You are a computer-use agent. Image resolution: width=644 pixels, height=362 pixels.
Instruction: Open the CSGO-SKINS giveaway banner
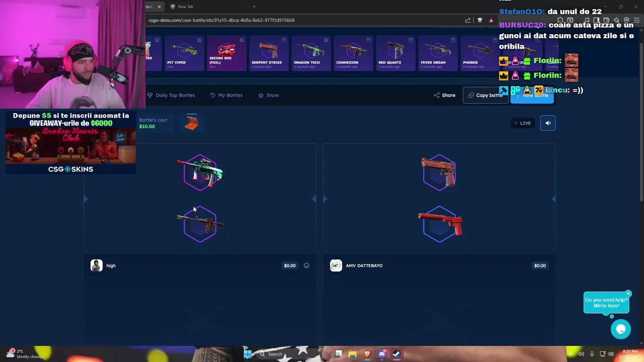(70, 142)
